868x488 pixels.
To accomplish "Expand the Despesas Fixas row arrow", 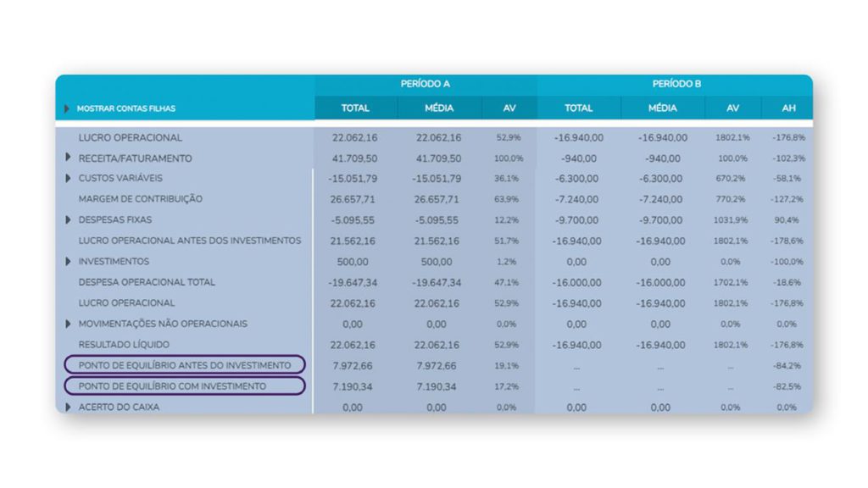I will pos(68,219).
